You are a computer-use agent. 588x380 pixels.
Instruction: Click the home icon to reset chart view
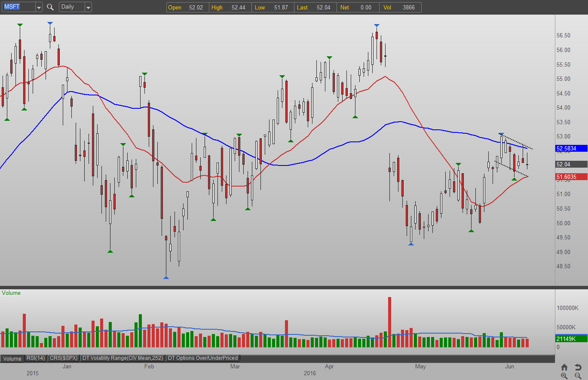(564, 367)
